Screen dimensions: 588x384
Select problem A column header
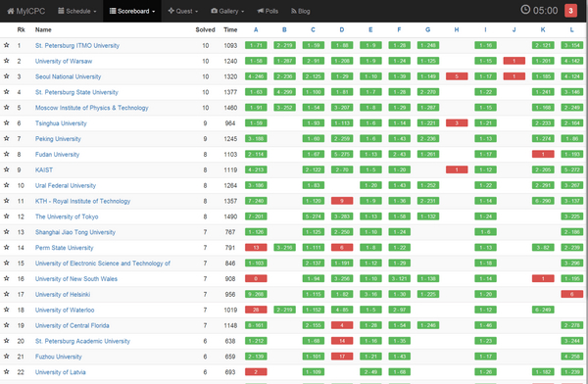point(256,29)
